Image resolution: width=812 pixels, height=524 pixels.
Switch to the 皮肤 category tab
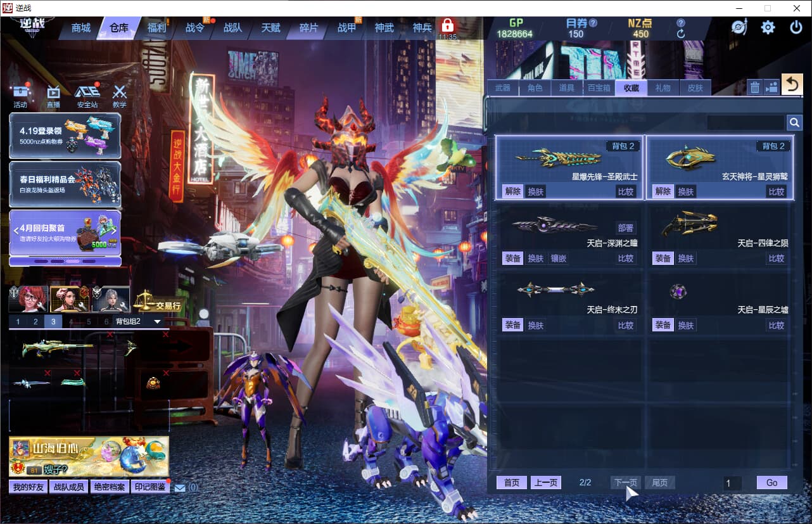pyautogui.click(x=695, y=88)
